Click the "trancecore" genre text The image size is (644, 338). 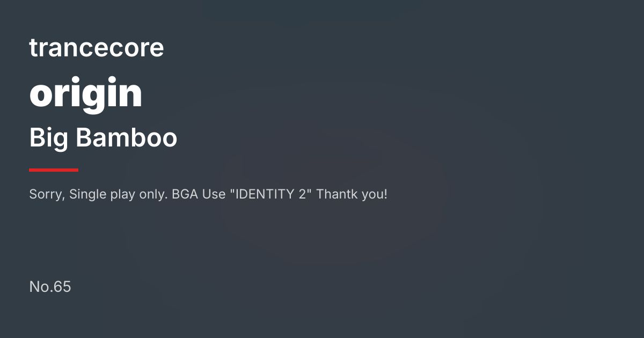pos(97,48)
